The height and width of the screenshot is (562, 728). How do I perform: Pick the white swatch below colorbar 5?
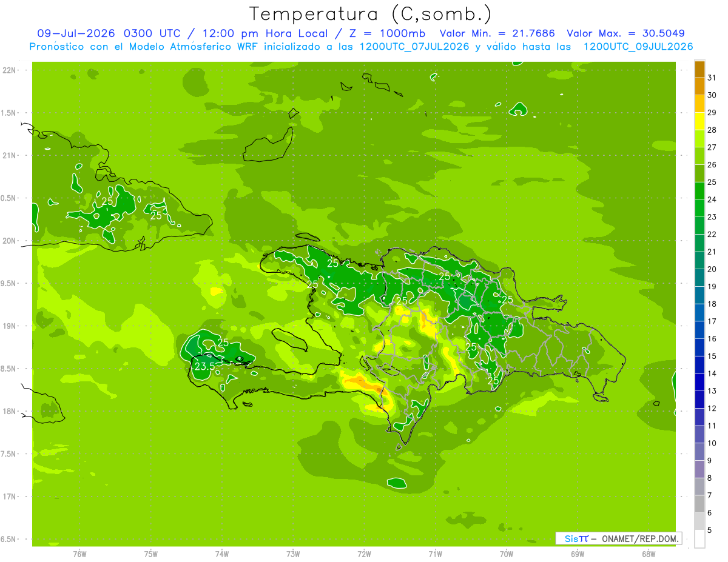click(699, 539)
